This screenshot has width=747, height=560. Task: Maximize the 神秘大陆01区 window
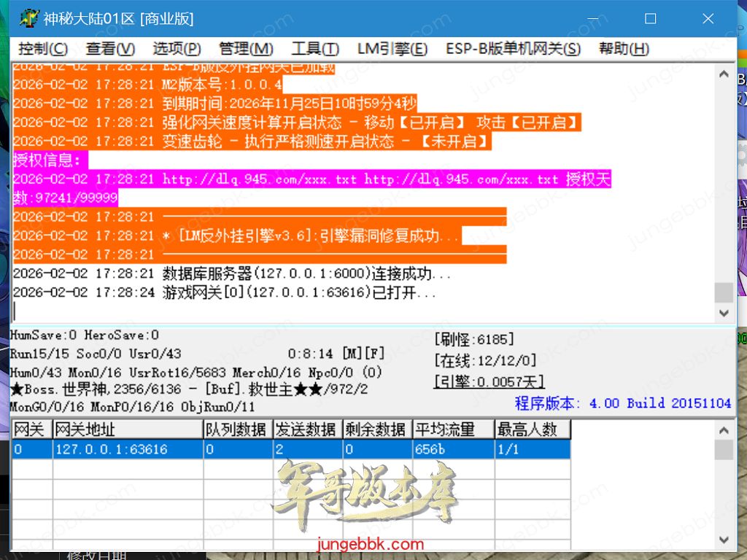[650, 19]
